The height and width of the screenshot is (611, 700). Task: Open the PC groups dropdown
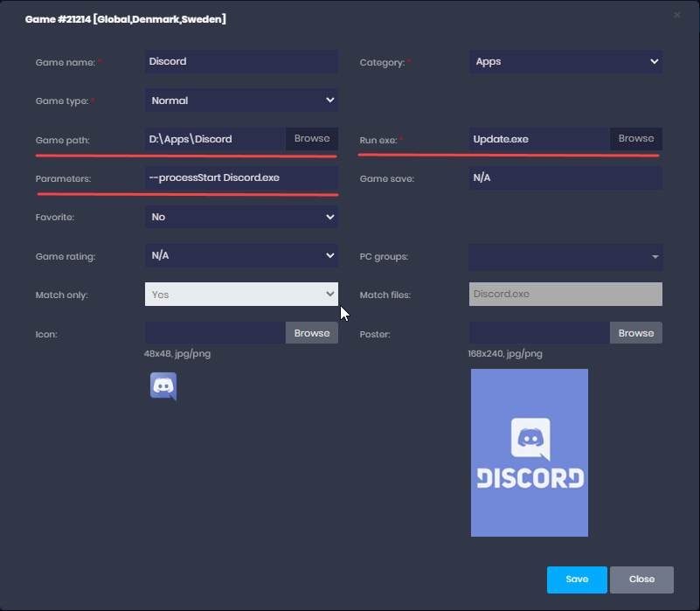coord(565,257)
